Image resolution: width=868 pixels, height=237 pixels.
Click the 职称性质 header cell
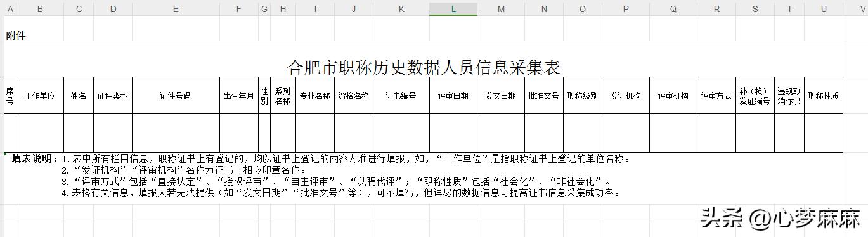824,96
